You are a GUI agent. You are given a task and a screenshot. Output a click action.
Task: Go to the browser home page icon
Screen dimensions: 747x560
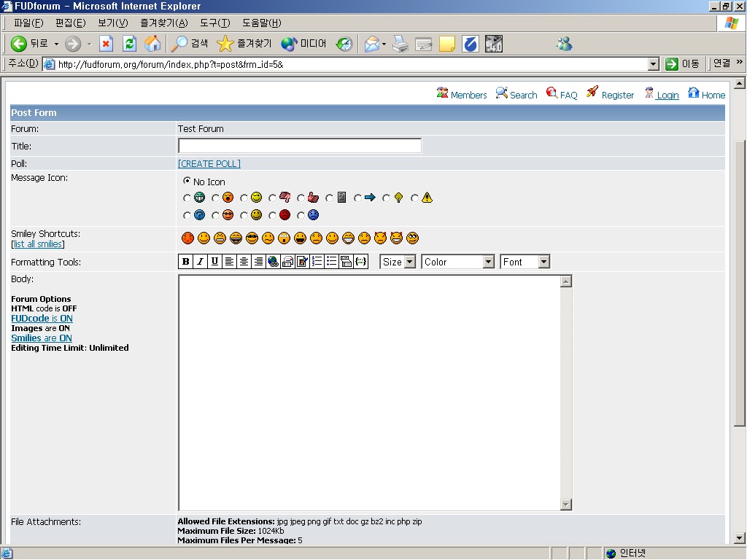(152, 44)
